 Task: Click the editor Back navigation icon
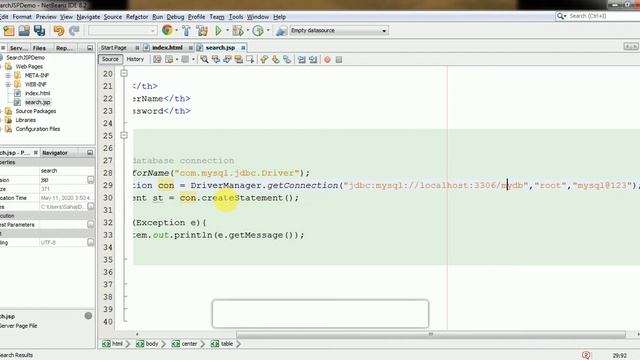[169, 60]
